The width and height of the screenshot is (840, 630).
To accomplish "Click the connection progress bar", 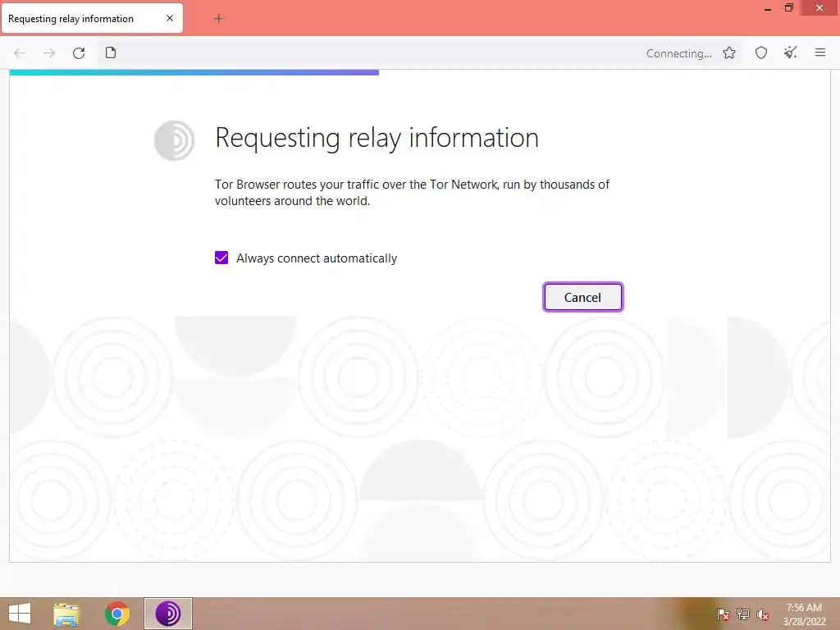I will pos(194,72).
